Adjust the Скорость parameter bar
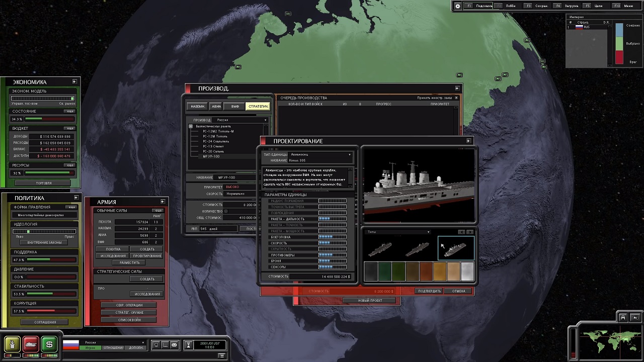Viewport: 644px width, 362px height. [332, 243]
